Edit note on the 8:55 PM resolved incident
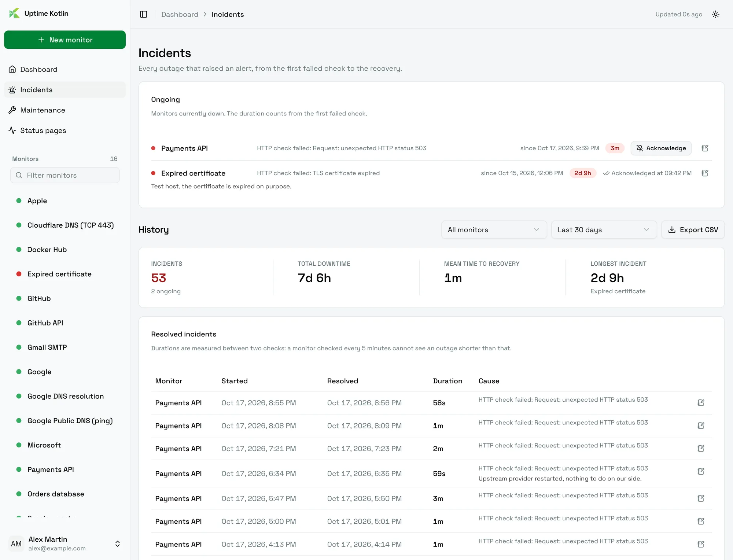733x560 pixels. point(701,403)
